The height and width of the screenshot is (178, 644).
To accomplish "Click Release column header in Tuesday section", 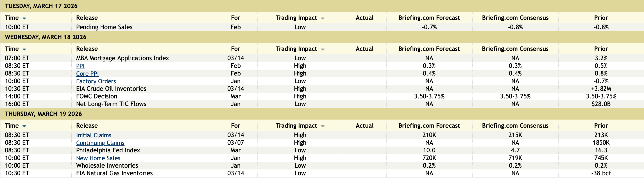I will 87,18.
